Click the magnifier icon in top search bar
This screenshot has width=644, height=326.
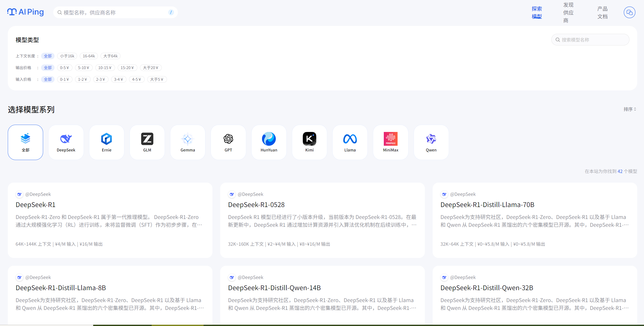tap(59, 12)
